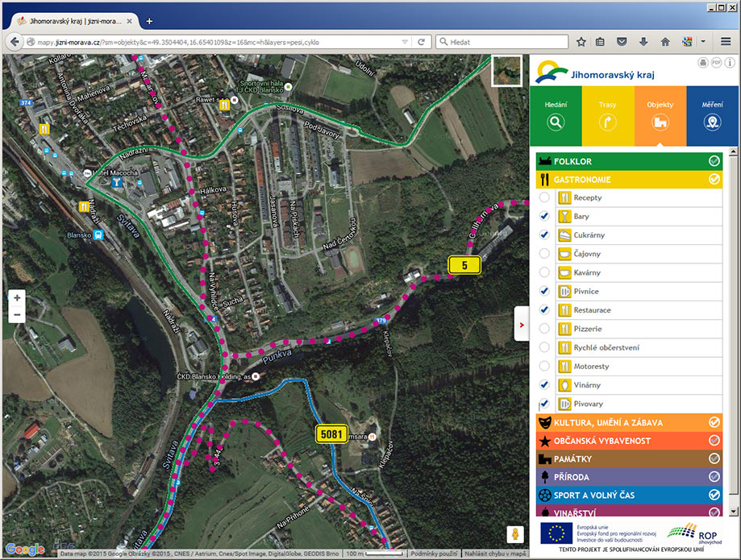Enable Rychlé občerstvení checkbox
This screenshot has height=560, width=741.
(544, 347)
